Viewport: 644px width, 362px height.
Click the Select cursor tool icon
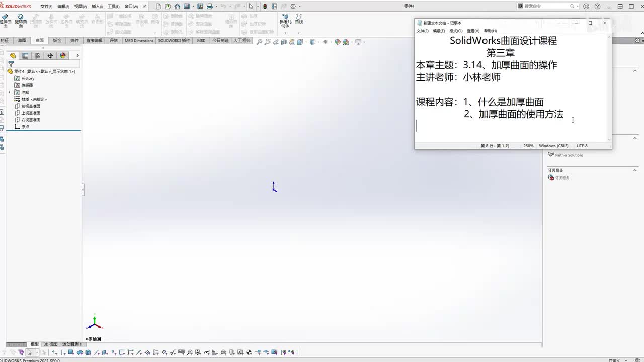point(251,7)
